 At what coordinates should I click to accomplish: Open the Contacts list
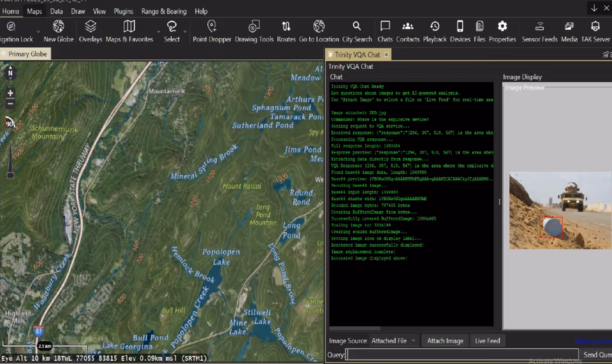pyautogui.click(x=407, y=31)
